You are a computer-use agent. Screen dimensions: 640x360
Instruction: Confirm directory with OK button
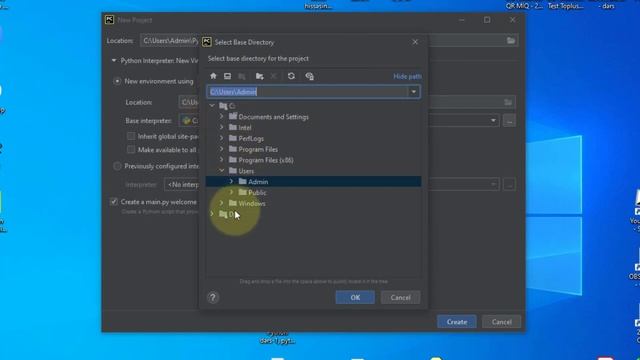(x=355, y=298)
